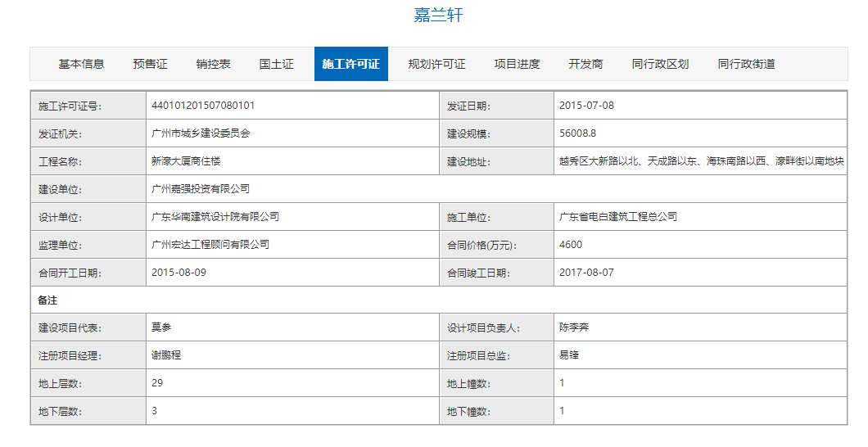868x447 pixels.
Task: Open the 项目进度 tab
Action: coord(517,64)
